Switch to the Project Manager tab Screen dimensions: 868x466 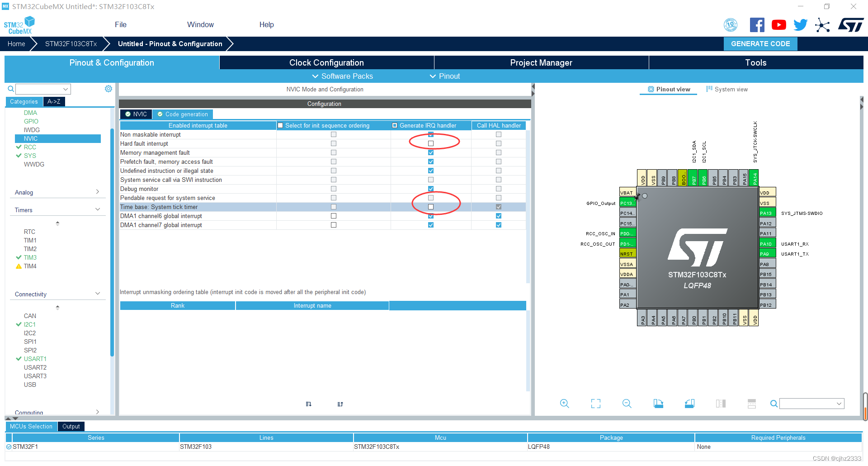(x=541, y=62)
